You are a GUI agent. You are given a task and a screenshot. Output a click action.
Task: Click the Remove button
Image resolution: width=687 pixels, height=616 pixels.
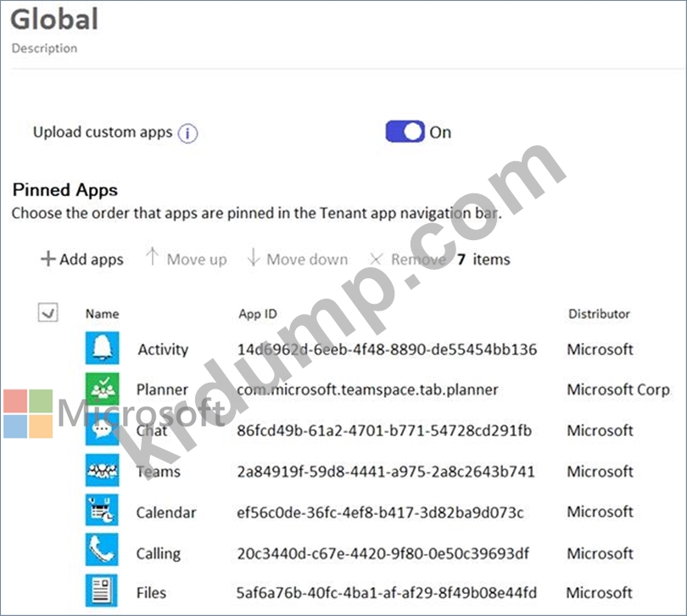[408, 260]
